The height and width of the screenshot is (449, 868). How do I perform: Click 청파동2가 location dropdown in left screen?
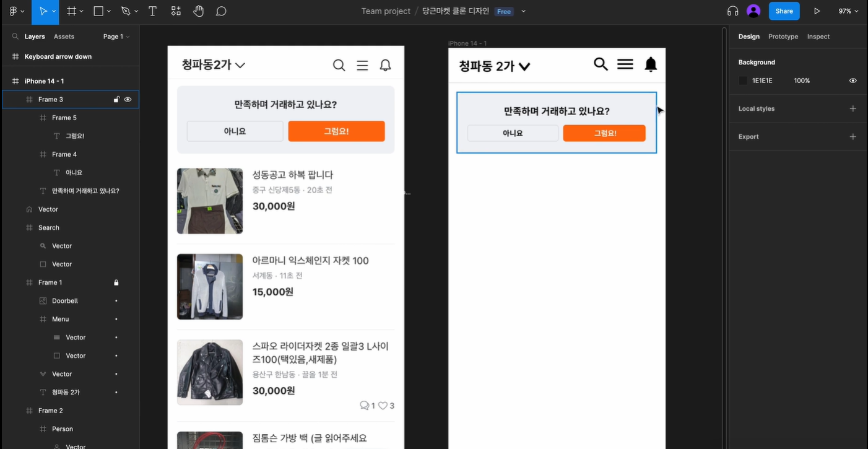click(x=213, y=64)
